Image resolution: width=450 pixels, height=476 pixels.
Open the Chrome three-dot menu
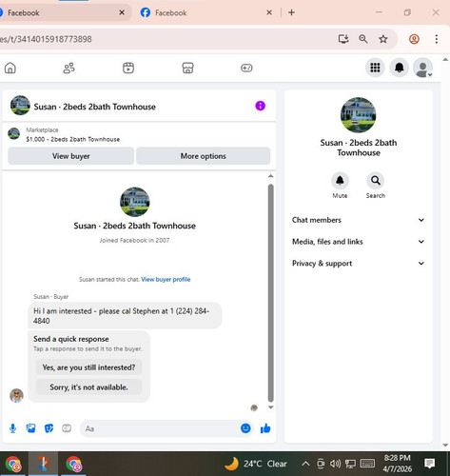tap(437, 39)
